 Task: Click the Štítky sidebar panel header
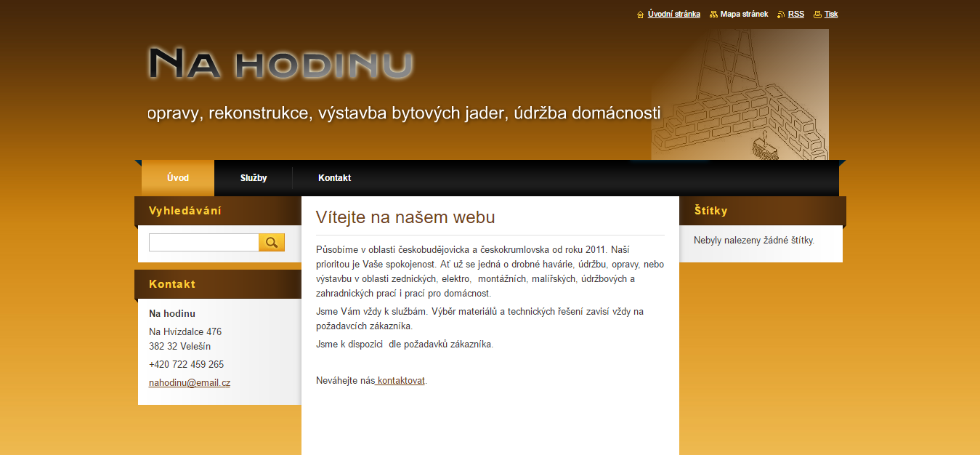(x=761, y=211)
